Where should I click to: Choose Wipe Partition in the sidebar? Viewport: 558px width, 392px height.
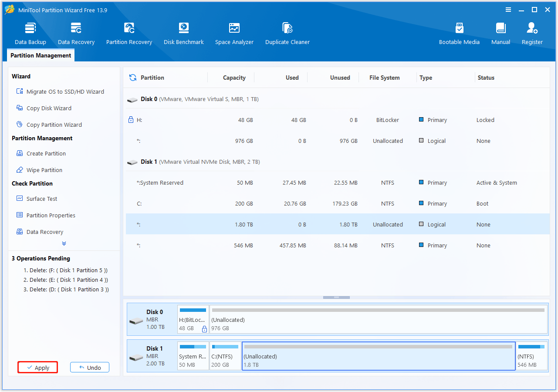[x=39, y=170]
